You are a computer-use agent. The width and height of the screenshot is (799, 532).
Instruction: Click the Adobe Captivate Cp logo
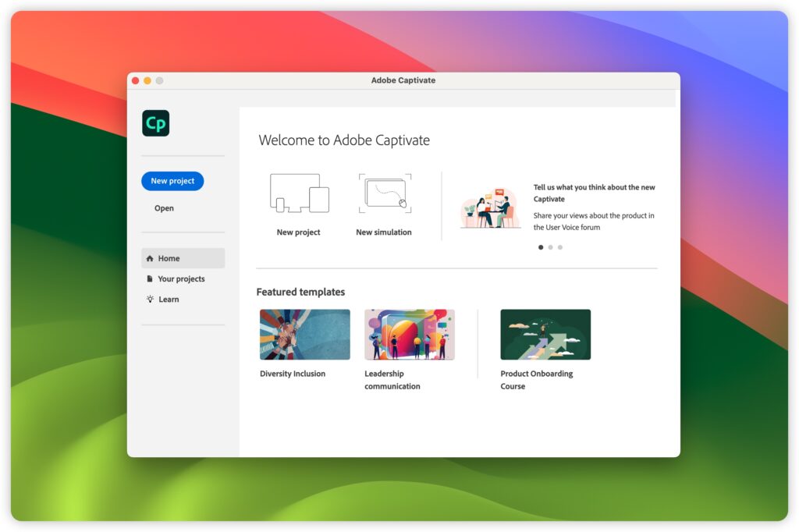[x=155, y=122]
